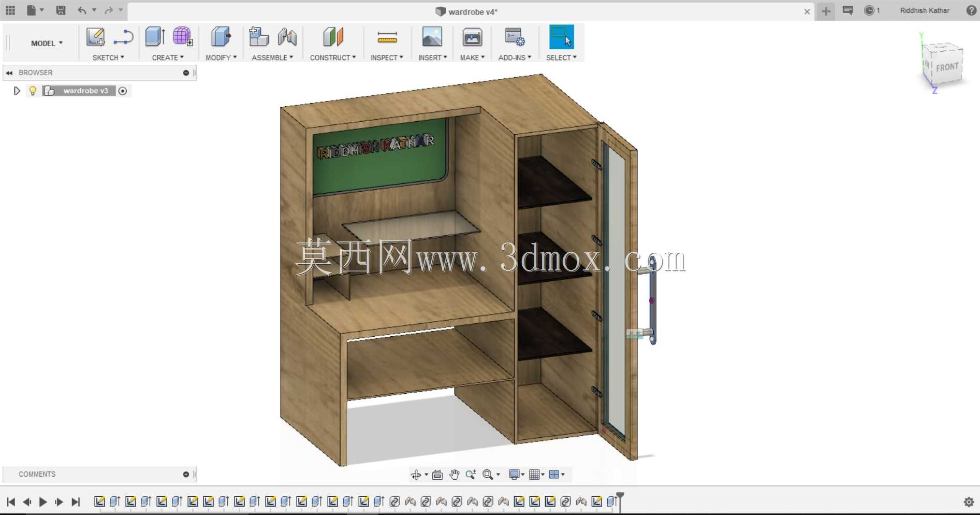
Task: Select the Extrude tool icon
Action: 155,37
